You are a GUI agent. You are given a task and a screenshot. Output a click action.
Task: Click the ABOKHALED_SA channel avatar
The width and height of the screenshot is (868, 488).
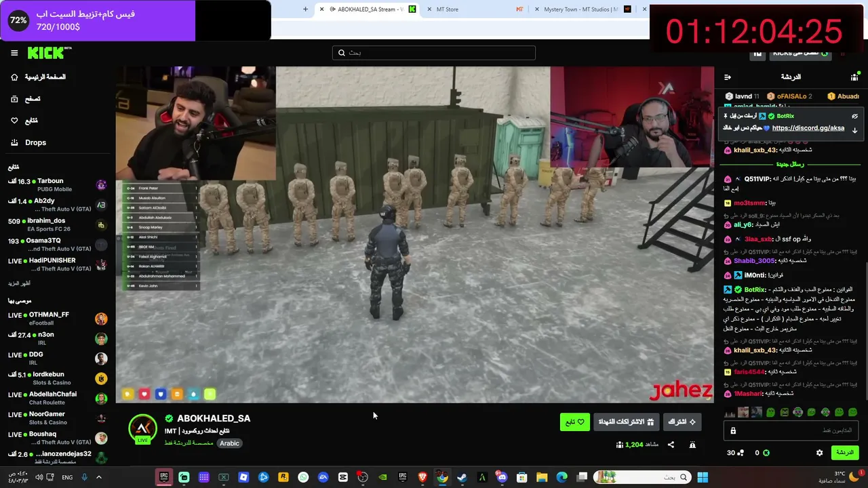pyautogui.click(x=142, y=428)
